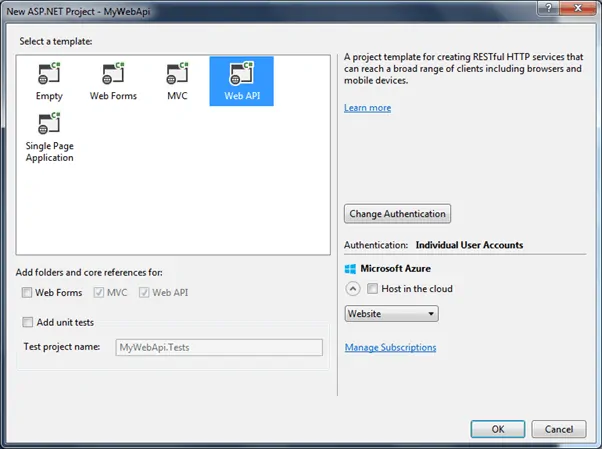Click the Change Authentication button
Screen dimensions: 602x449
[x=397, y=214]
